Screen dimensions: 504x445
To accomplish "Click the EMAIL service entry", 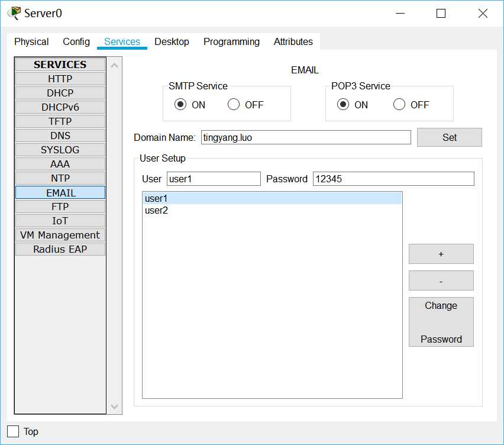I will (x=60, y=192).
